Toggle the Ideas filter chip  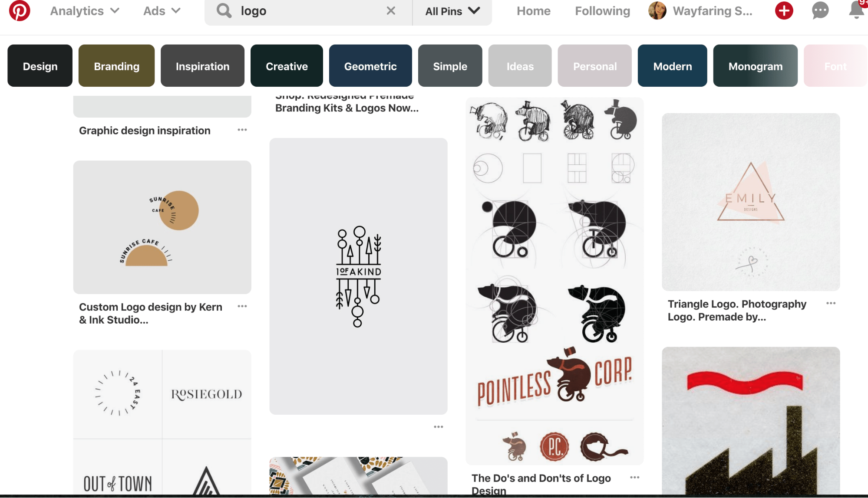(x=519, y=66)
